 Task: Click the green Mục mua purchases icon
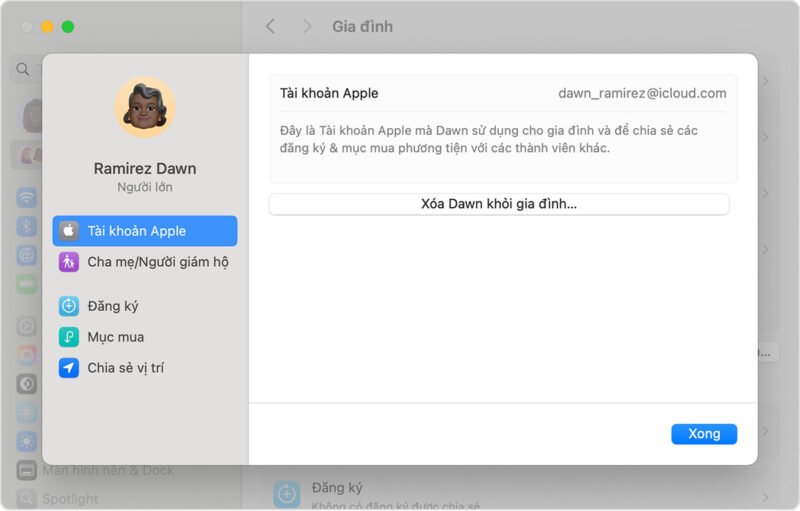coord(68,337)
